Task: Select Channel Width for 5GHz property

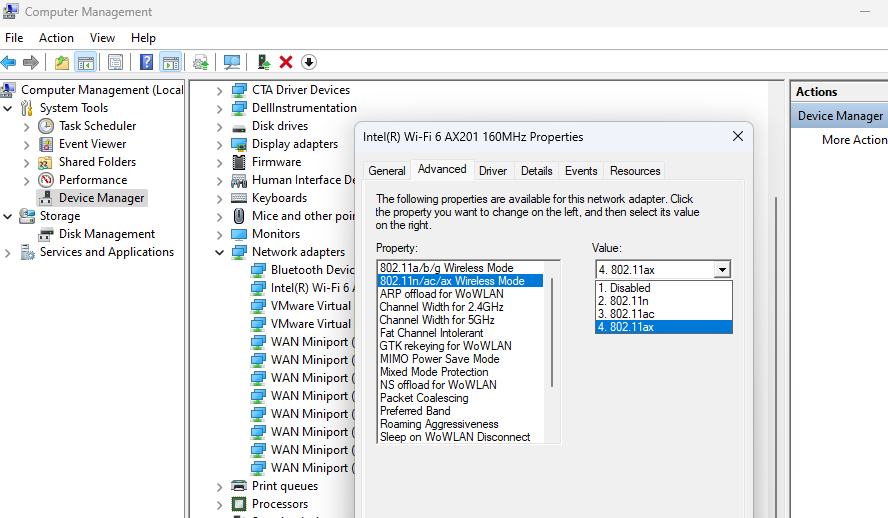Action: coord(460,320)
